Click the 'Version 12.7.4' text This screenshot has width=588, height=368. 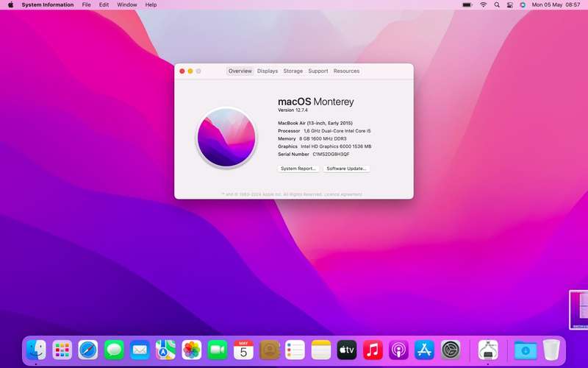(293, 110)
